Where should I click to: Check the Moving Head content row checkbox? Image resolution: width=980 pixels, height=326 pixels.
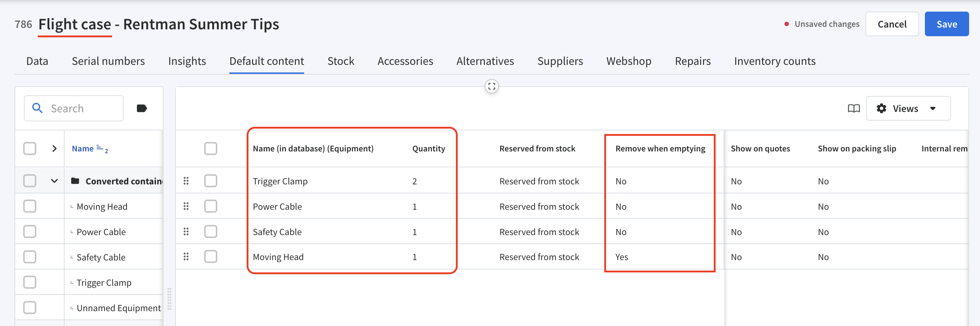click(x=211, y=257)
